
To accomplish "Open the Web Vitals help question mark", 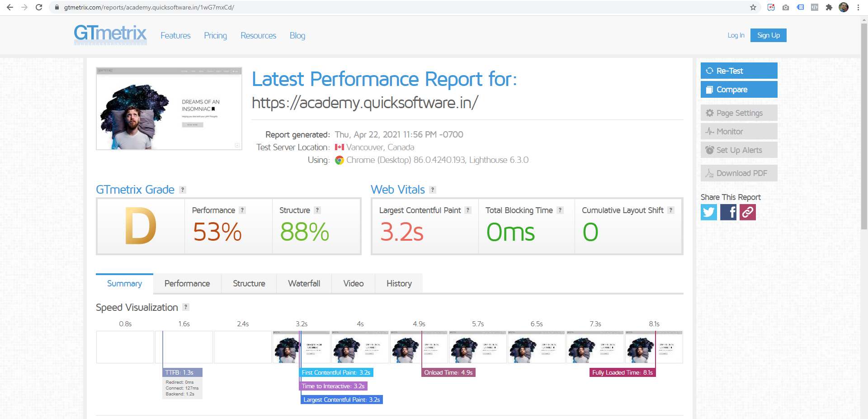I will pos(433,190).
